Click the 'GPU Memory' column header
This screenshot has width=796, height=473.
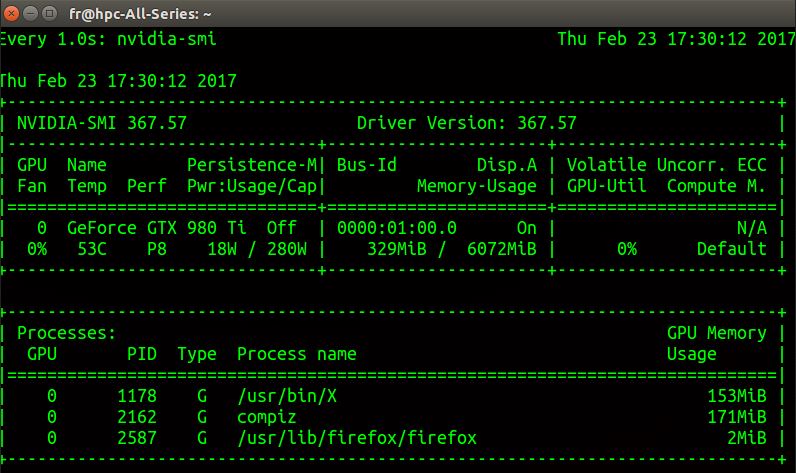(716, 333)
